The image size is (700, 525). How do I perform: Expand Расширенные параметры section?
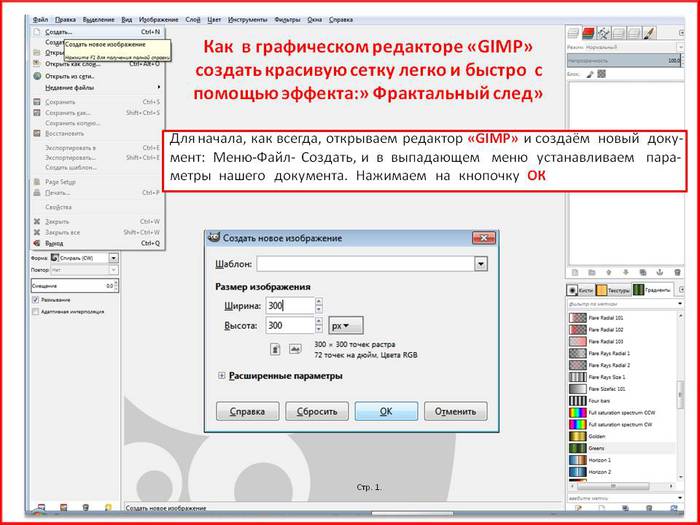pyautogui.click(x=221, y=376)
